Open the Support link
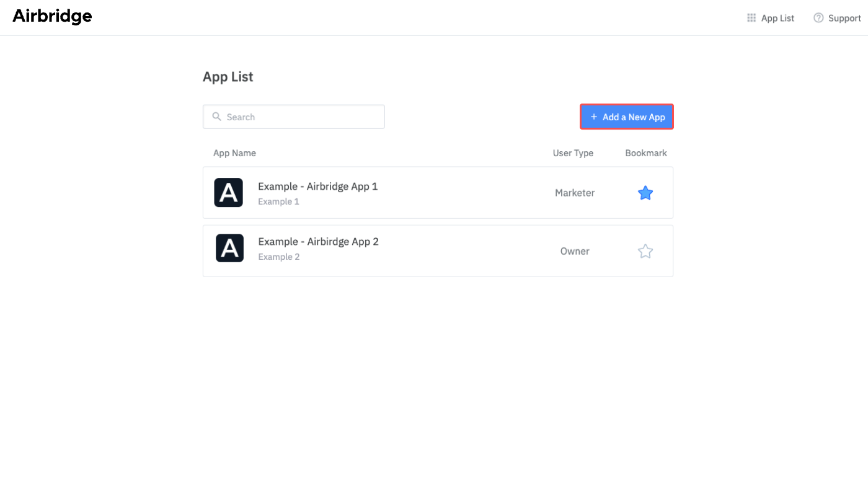 [x=844, y=18]
